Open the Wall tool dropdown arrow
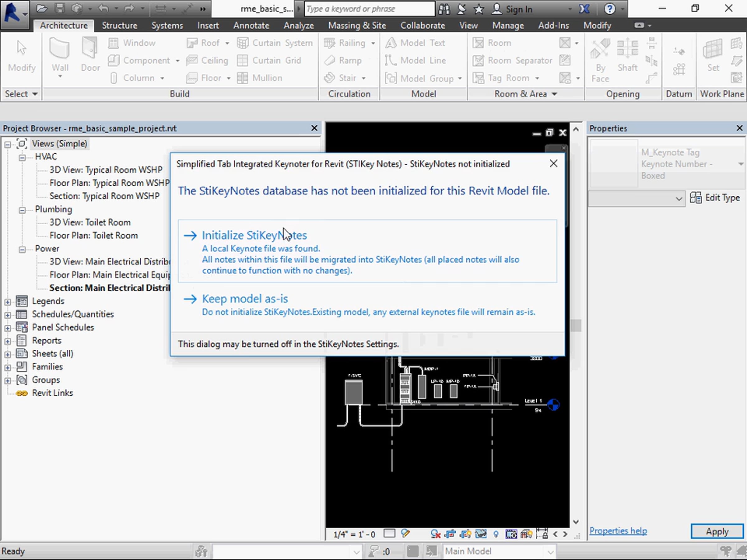 (60, 77)
